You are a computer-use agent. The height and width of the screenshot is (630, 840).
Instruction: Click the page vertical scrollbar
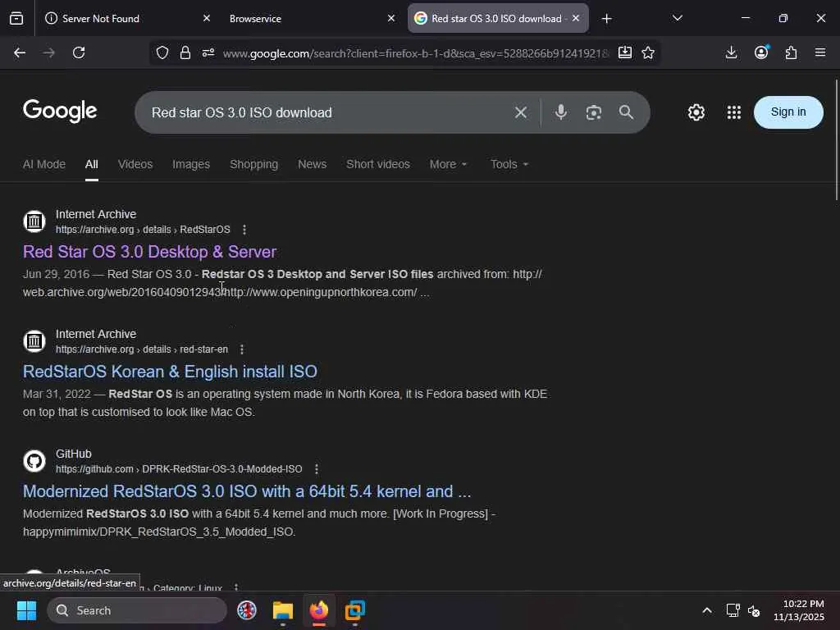(x=836, y=140)
